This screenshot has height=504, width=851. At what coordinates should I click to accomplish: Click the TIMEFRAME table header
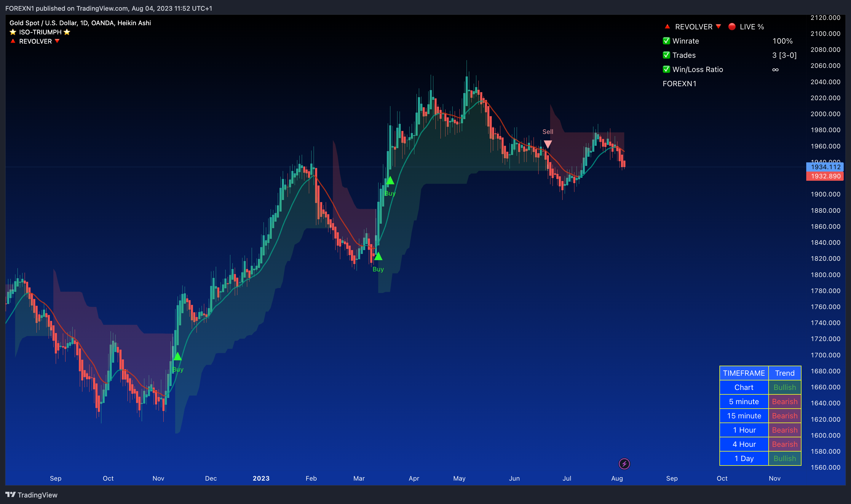coord(744,373)
